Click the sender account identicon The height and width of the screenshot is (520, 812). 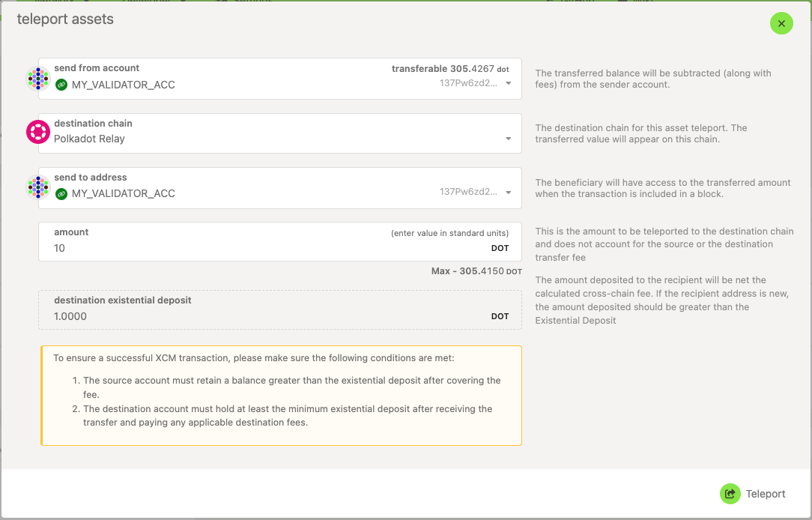(38, 79)
